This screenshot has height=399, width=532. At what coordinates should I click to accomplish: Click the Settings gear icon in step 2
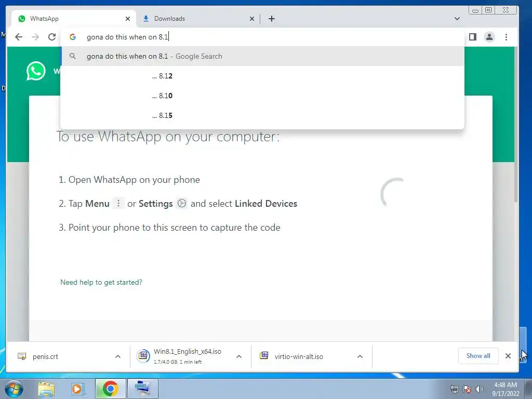point(182,203)
